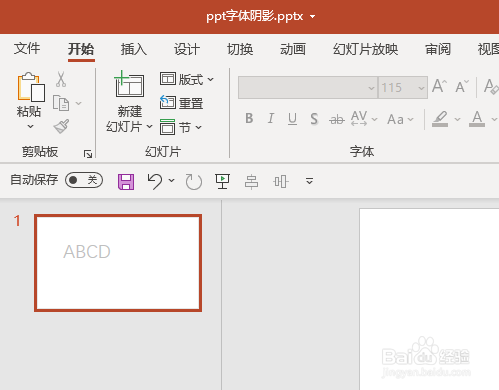
Task: Click the Redo icon
Action: tap(194, 182)
